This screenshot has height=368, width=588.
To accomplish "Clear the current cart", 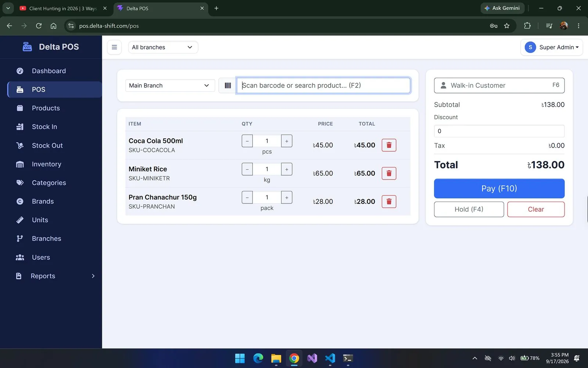I will coord(536,209).
